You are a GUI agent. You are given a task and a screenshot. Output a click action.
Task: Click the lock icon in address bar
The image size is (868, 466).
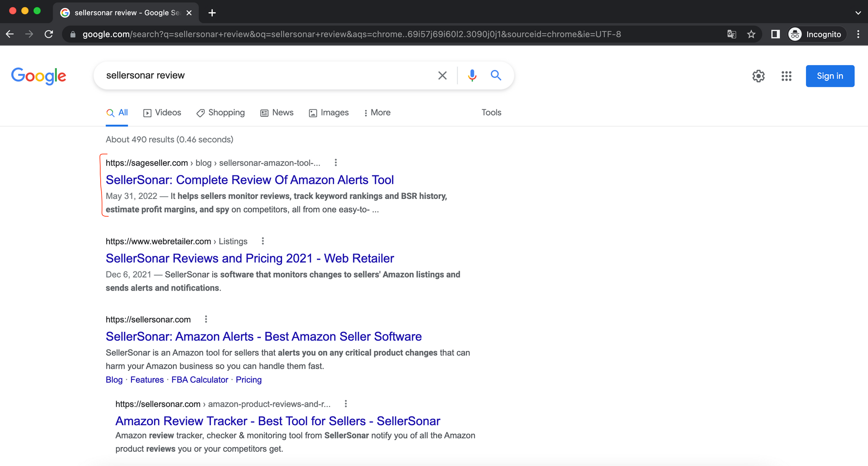(73, 34)
